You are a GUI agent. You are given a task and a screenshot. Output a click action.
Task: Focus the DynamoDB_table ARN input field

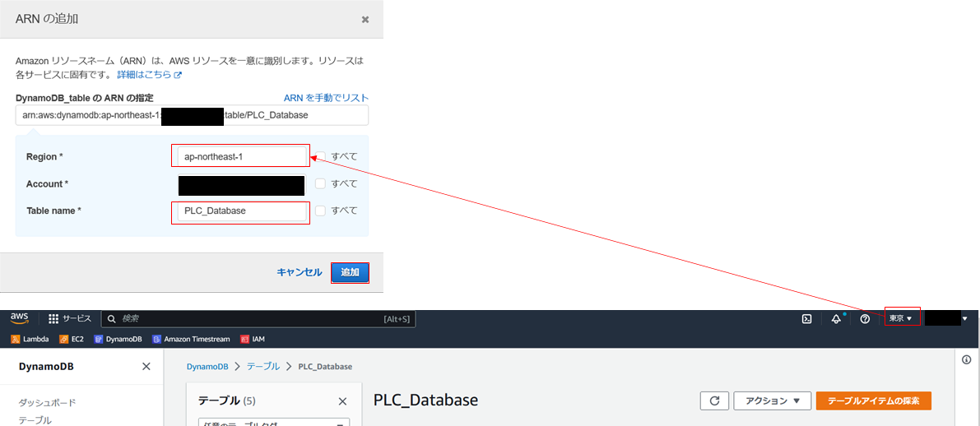coord(192,116)
